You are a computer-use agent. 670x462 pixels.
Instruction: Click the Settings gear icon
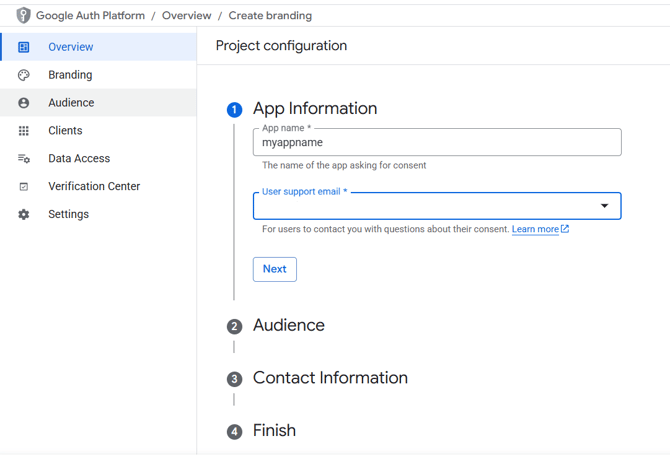24,215
